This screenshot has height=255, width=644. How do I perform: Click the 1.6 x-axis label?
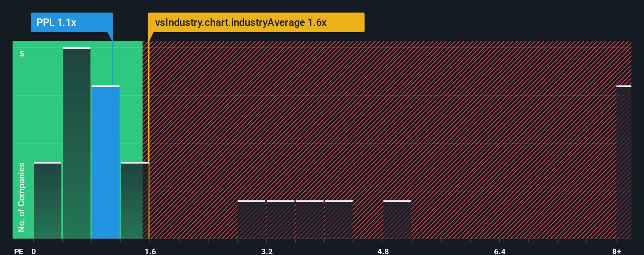coord(150,251)
